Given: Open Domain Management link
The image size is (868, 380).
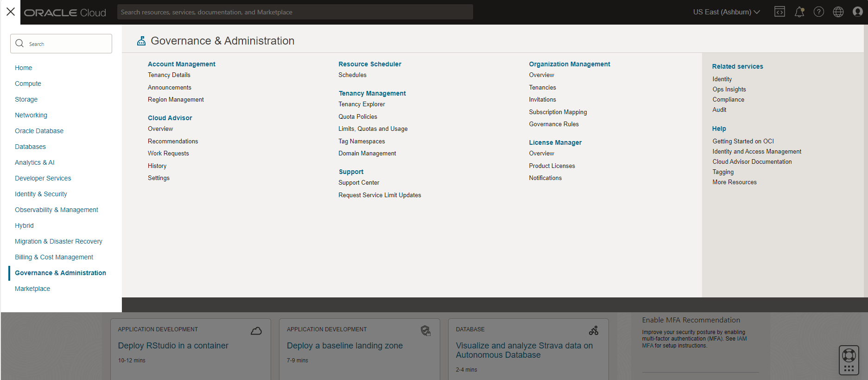Looking at the screenshot, I should click(x=367, y=154).
